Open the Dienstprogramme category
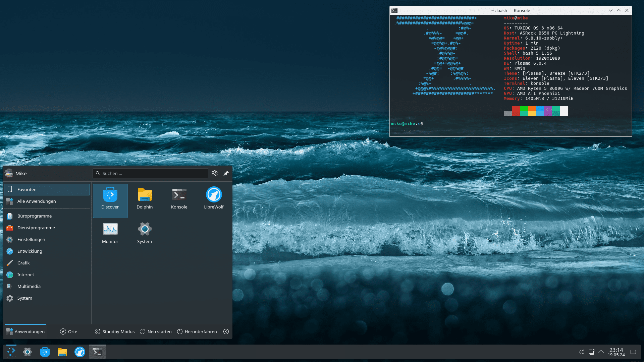Viewport: 644px width, 362px height. pyautogui.click(x=47, y=228)
